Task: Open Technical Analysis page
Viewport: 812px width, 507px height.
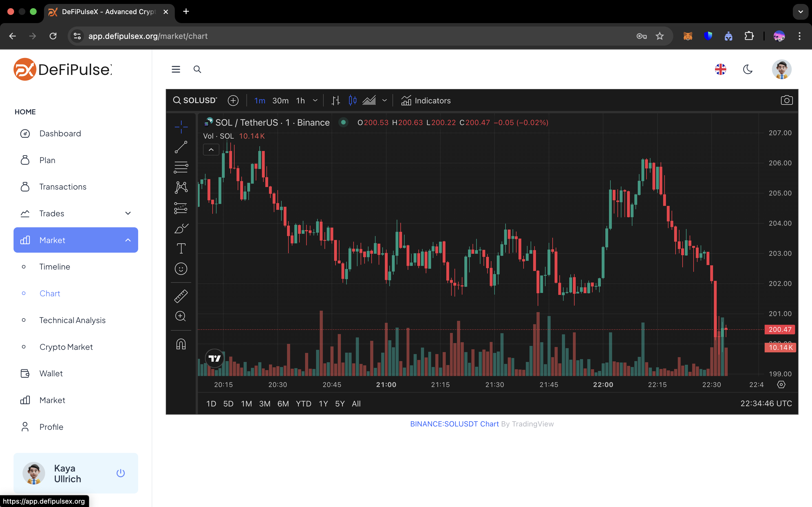Action: [x=72, y=320]
